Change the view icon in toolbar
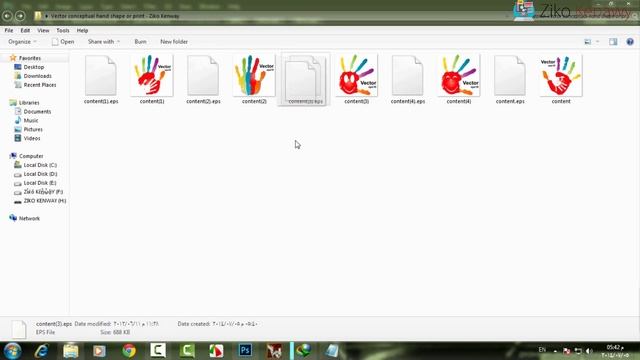Image resolution: width=640 pixels, height=360 pixels. pyautogui.click(x=588, y=42)
